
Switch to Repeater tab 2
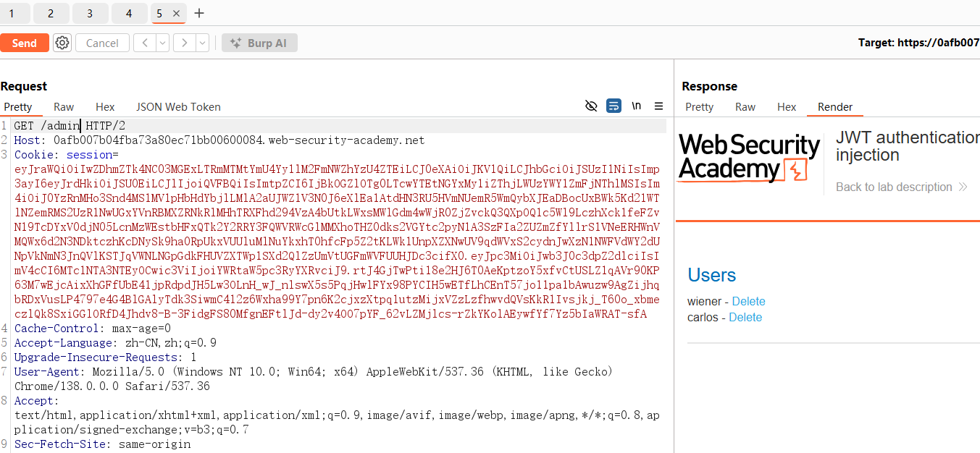[51, 14]
